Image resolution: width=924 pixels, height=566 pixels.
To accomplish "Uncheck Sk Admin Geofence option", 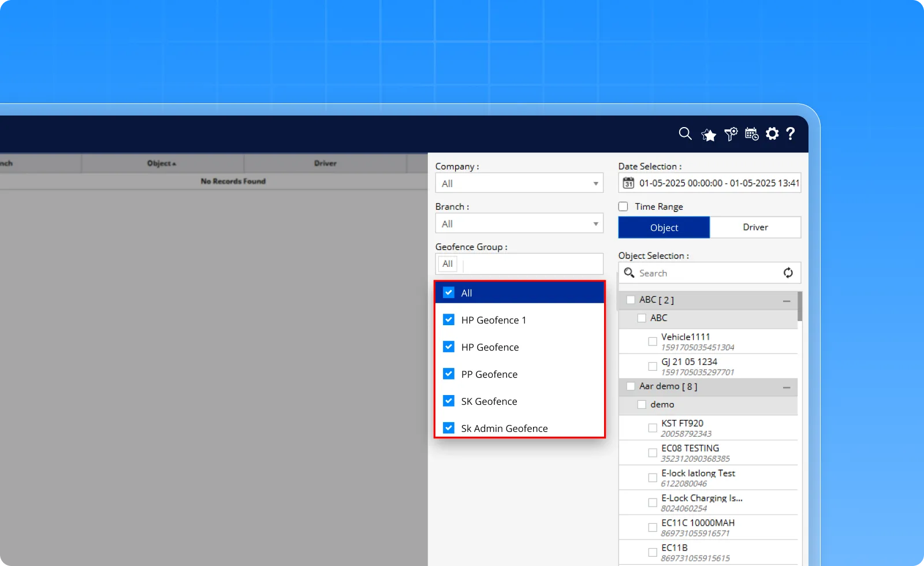I will coord(449,428).
